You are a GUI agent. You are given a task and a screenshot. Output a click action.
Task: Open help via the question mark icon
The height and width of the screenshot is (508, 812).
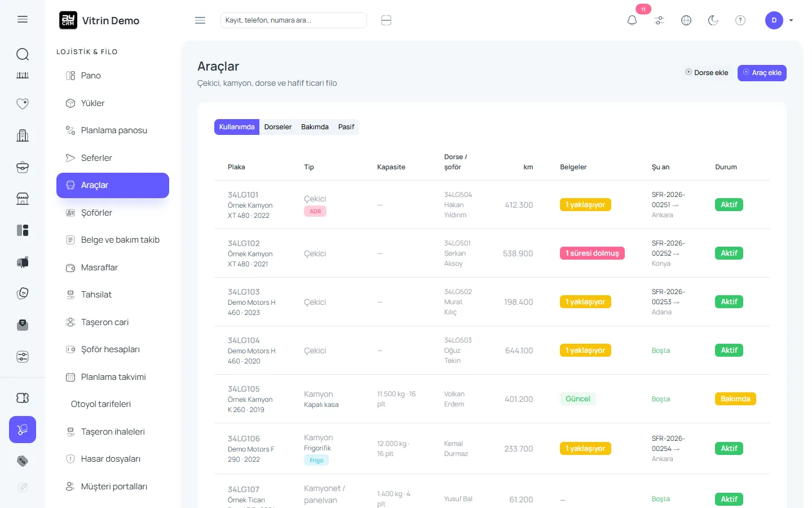(x=740, y=20)
